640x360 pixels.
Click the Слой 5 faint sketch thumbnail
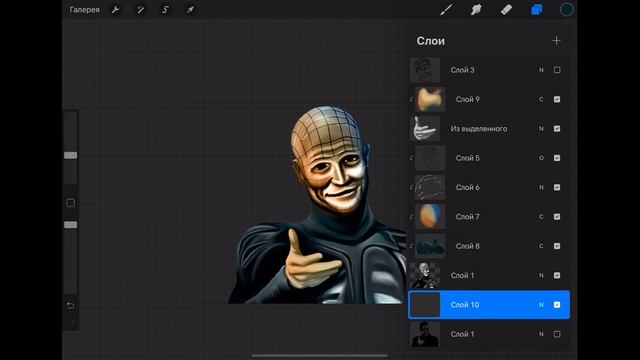[x=430, y=158]
